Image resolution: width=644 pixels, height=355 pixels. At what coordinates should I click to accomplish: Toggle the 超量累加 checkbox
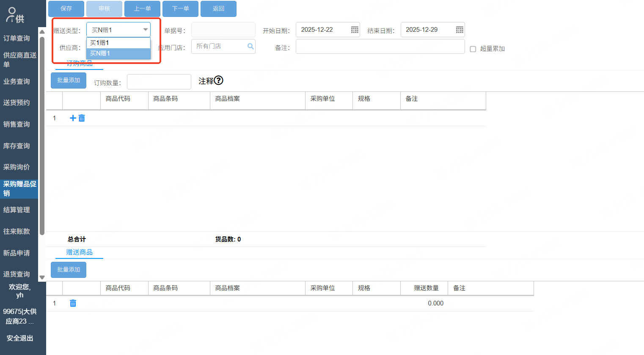click(473, 49)
